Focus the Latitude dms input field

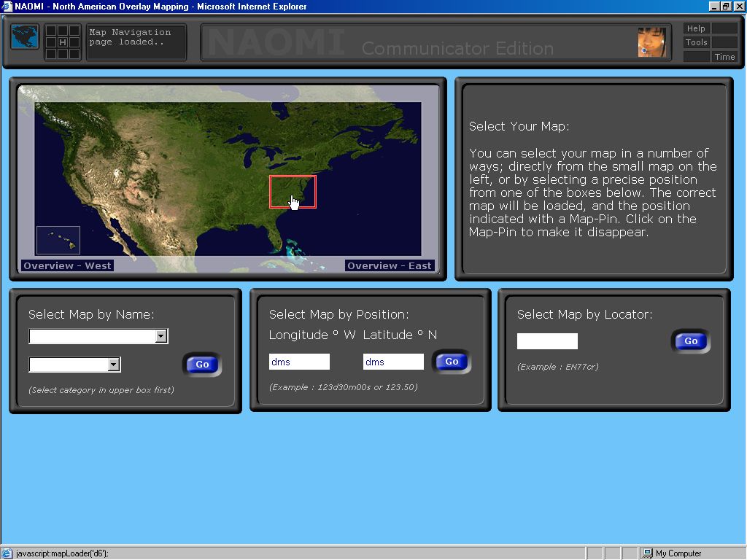point(393,362)
